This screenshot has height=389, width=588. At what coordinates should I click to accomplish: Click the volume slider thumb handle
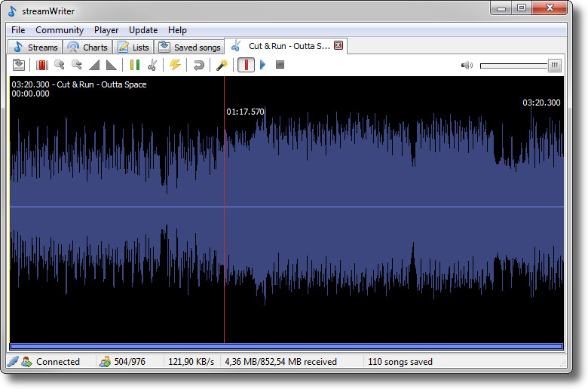pyautogui.click(x=555, y=66)
